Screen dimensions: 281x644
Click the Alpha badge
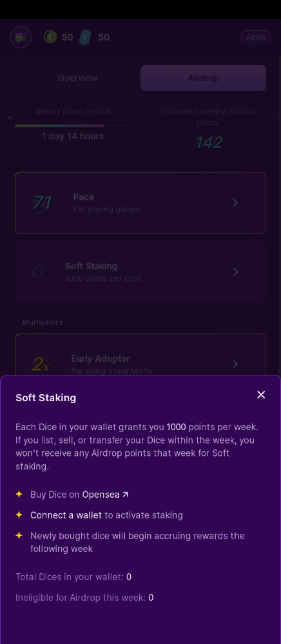point(255,37)
